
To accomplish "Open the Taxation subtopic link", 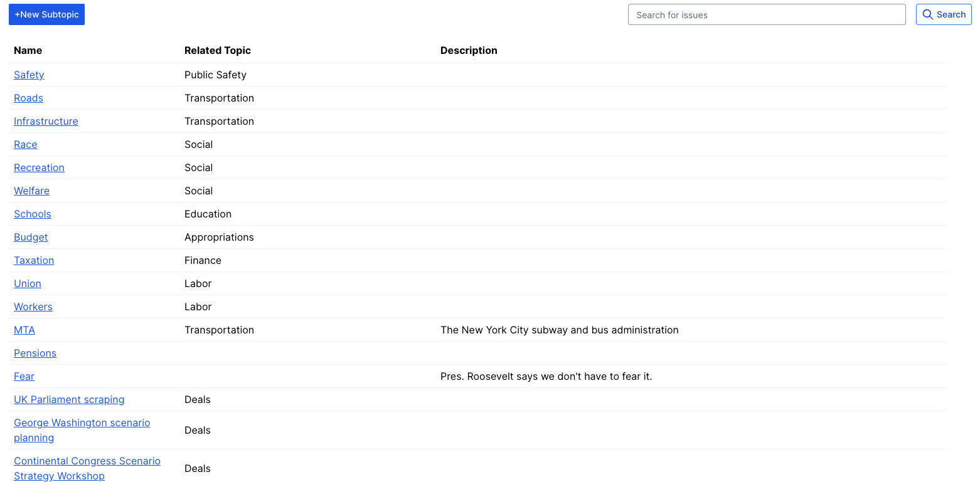I will coord(34,260).
